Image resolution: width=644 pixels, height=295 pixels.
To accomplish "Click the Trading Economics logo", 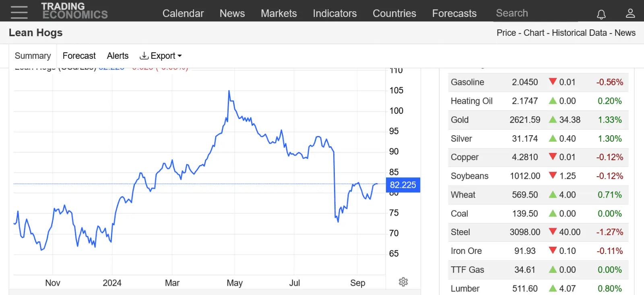I will 74,11.
